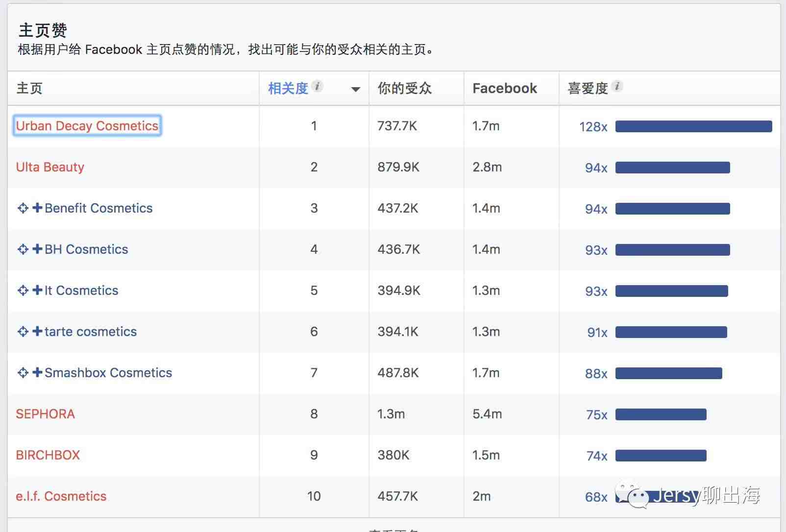Open the It Cosmetics page link

pyautogui.click(x=81, y=290)
